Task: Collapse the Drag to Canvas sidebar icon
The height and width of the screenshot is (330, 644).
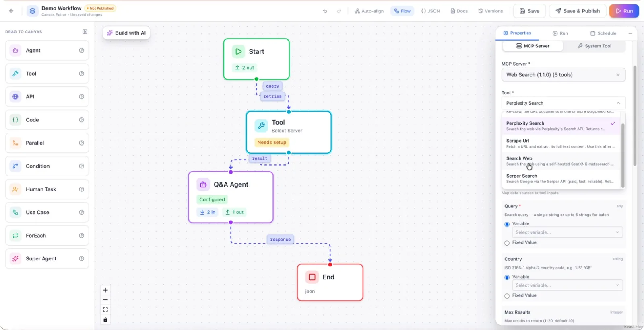Action: coord(85,32)
